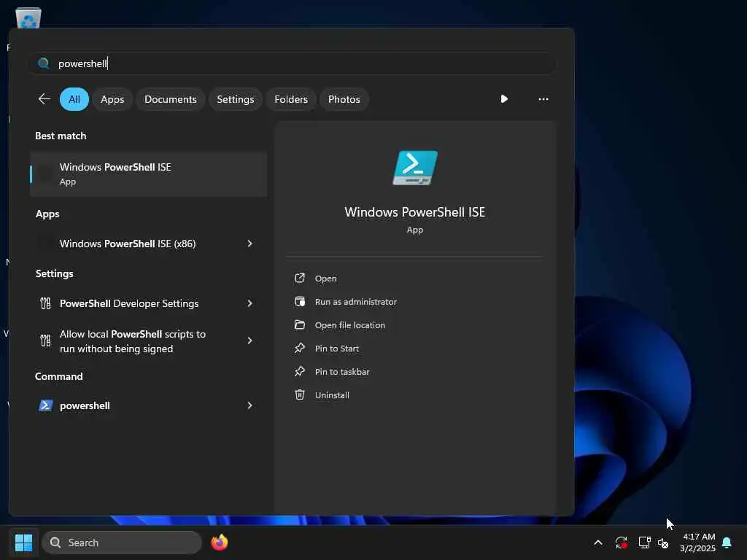Click the Open icon in details pane
The image size is (747, 560).
coord(300,278)
